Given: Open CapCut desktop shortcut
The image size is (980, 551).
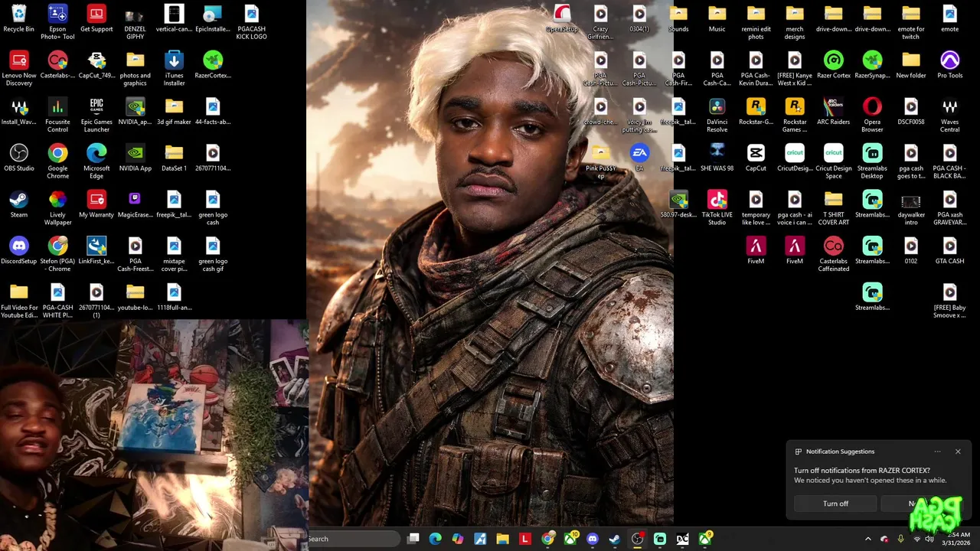Looking at the screenshot, I should 756,158.
